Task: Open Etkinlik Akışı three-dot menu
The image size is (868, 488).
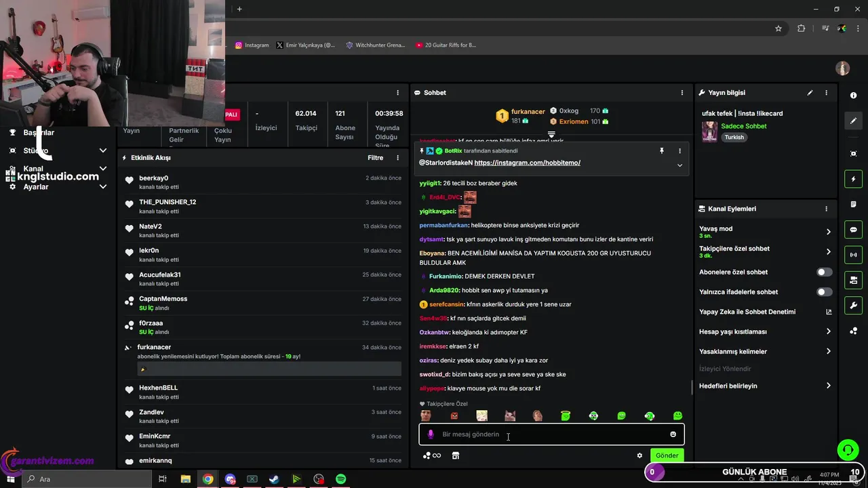Action: tap(398, 158)
